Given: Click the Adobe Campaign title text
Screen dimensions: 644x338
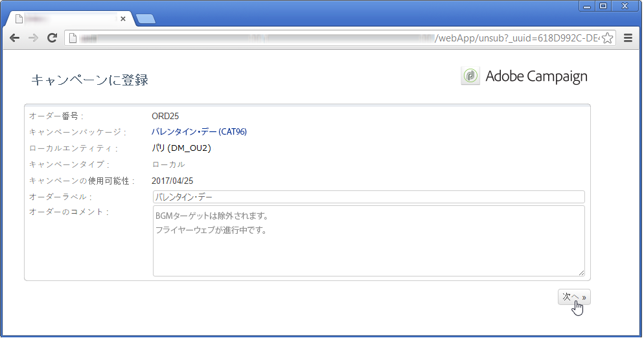Looking at the screenshot, I should (x=536, y=76).
